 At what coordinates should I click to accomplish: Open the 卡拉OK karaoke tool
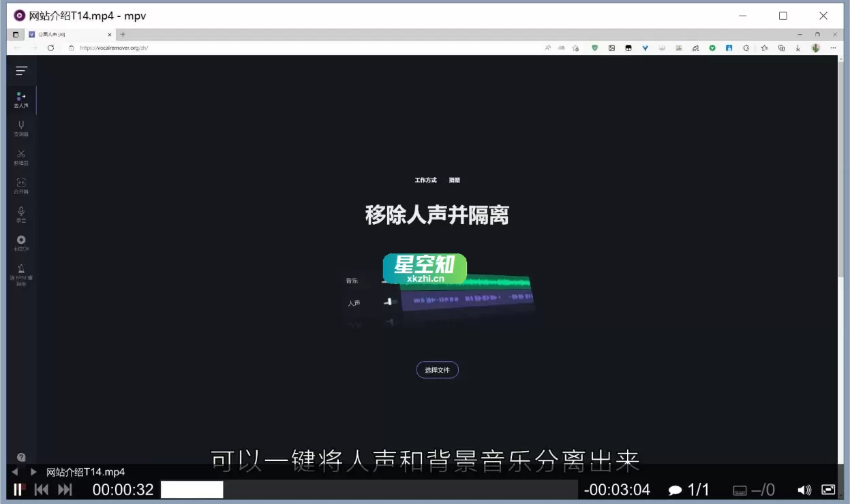[20, 243]
